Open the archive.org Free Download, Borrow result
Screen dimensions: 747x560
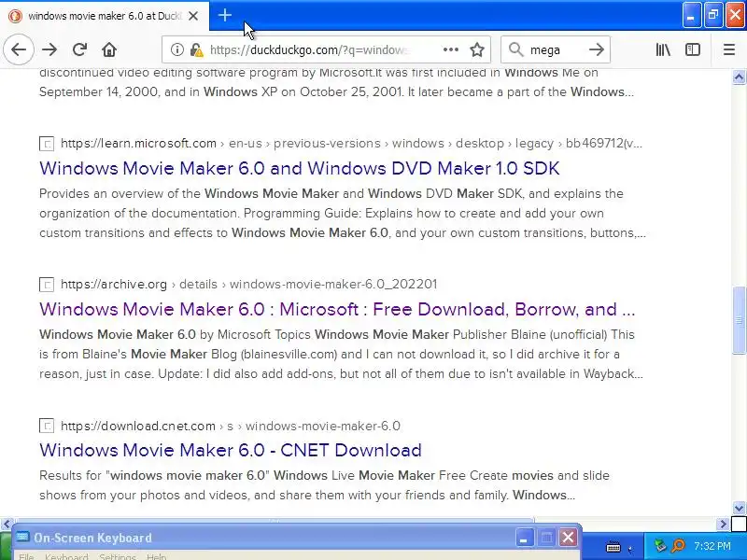(x=337, y=309)
